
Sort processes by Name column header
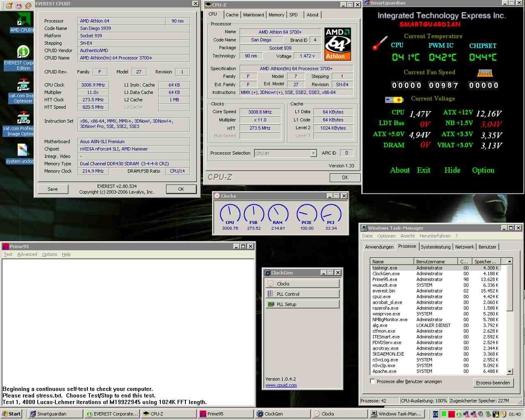pyautogui.click(x=392, y=261)
